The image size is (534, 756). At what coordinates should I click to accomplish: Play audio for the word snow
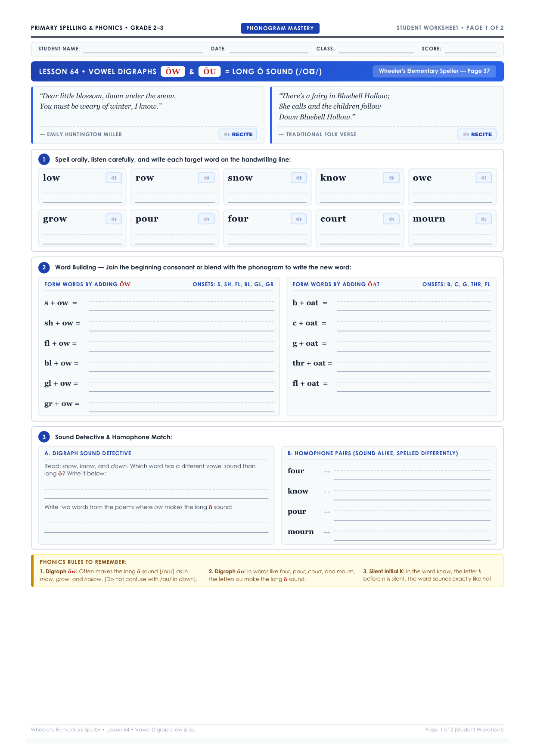299,178
